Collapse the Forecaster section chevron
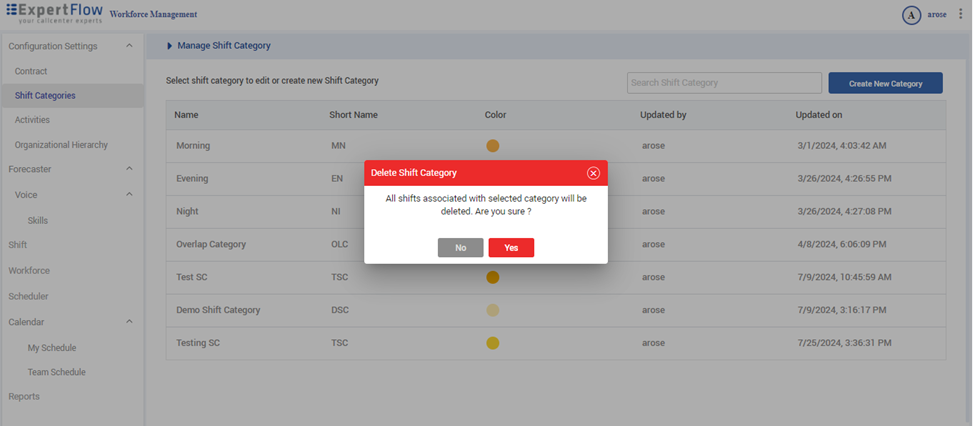 point(129,169)
